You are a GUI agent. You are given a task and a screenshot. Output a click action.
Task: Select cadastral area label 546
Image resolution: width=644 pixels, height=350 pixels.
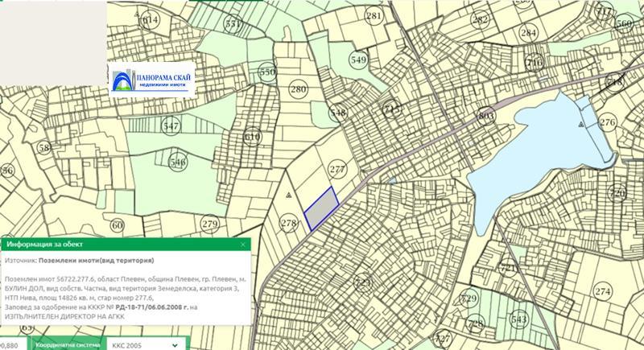pyautogui.click(x=177, y=163)
